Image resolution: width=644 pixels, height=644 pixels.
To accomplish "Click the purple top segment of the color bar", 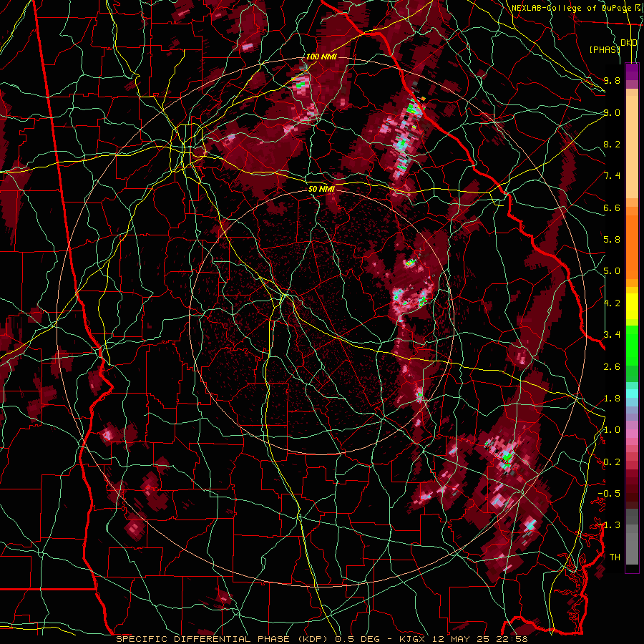I will [x=632, y=72].
